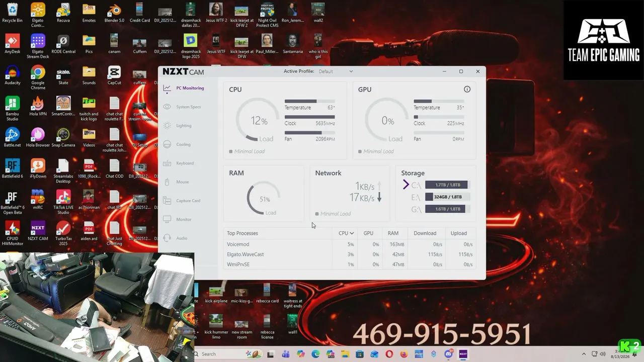Click the C:\ storage usage bar
The image size is (644, 362).
[x=448, y=185]
